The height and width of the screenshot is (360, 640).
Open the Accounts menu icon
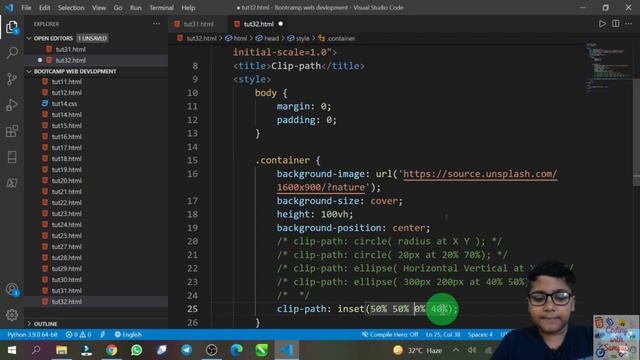click(12, 289)
